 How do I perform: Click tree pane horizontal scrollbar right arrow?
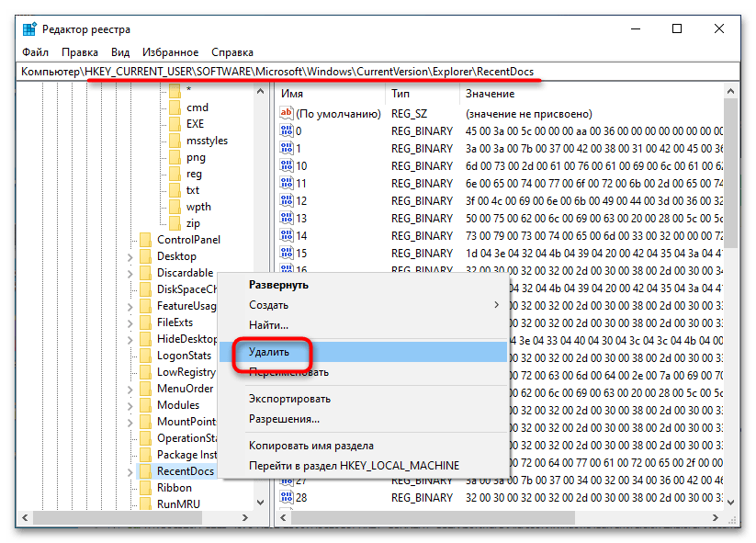(x=245, y=518)
